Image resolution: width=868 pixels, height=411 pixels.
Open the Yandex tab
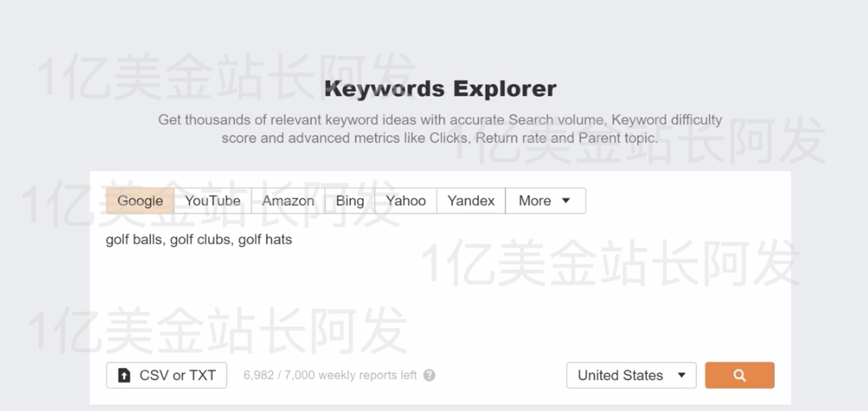click(471, 201)
